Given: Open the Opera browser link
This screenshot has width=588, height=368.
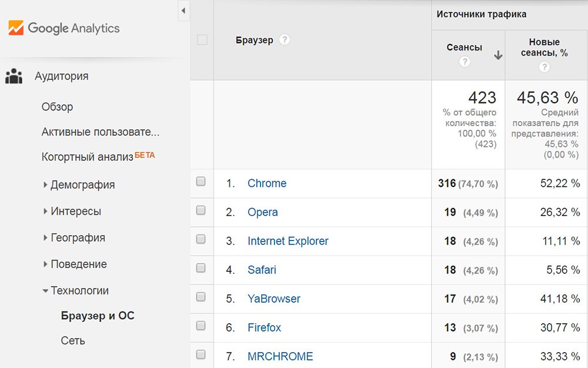Looking at the screenshot, I should click(262, 212).
